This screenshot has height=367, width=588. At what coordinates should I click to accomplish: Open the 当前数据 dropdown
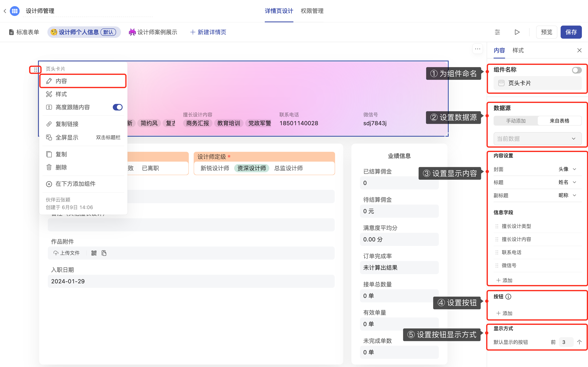pos(537,138)
